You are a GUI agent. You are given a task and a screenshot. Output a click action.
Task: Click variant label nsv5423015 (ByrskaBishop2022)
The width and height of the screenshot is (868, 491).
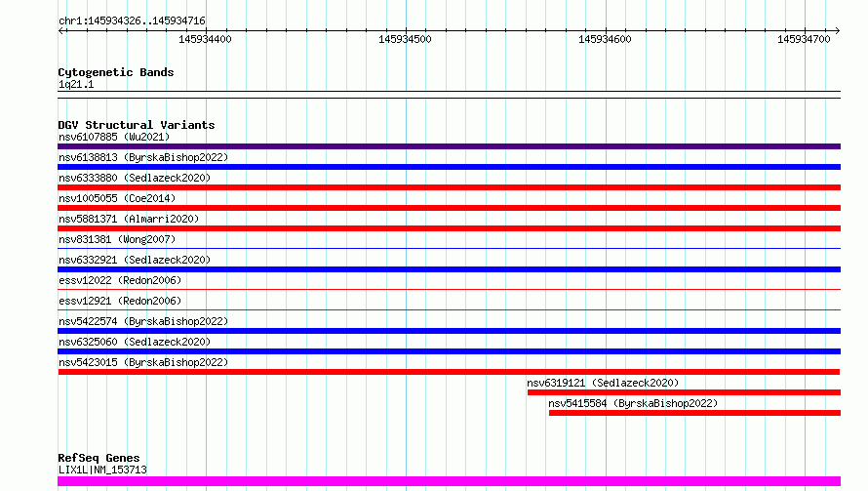tap(143, 362)
